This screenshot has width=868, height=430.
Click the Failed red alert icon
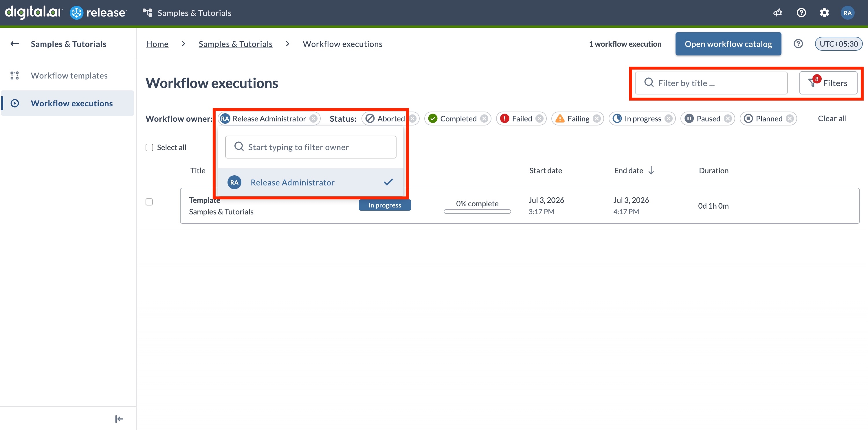tap(504, 119)
